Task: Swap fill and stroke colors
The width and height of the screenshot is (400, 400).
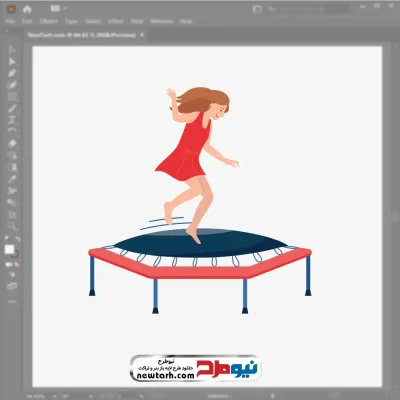Action: (x=18, y=239)
